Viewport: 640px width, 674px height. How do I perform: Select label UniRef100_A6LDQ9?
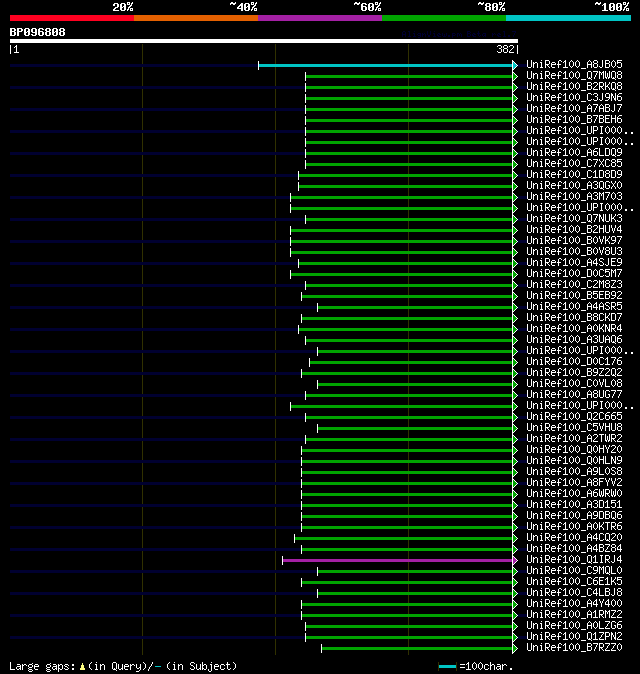574,153
